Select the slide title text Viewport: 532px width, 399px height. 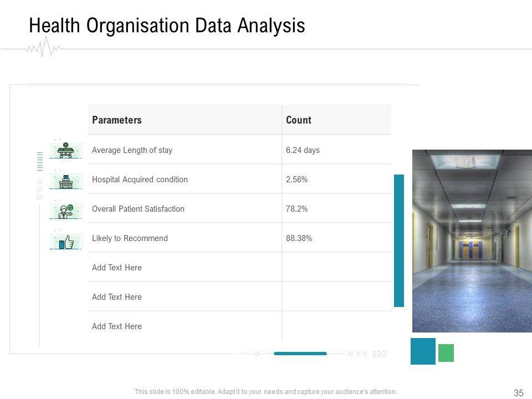pos(167,25)
